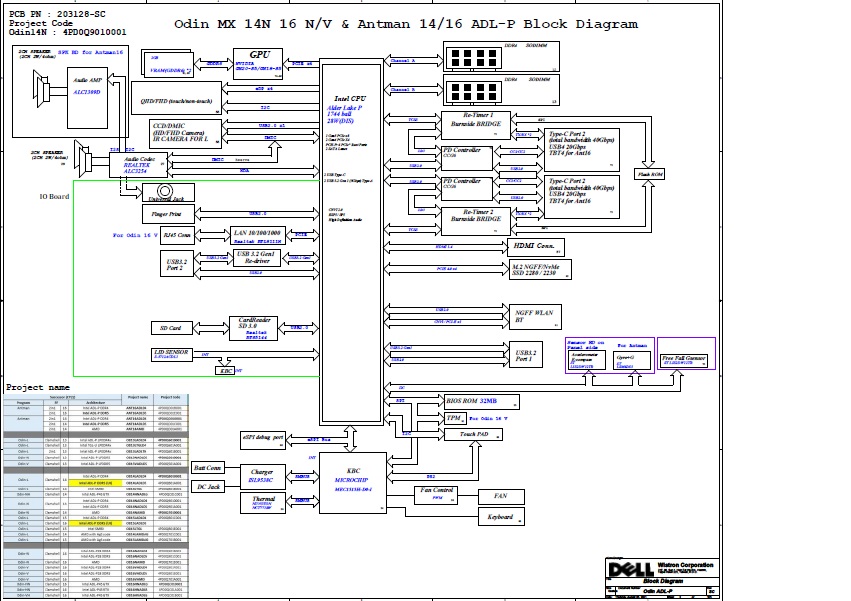Click the SD Card block
This screenshot has width=851, height=601.
[171, 328]
